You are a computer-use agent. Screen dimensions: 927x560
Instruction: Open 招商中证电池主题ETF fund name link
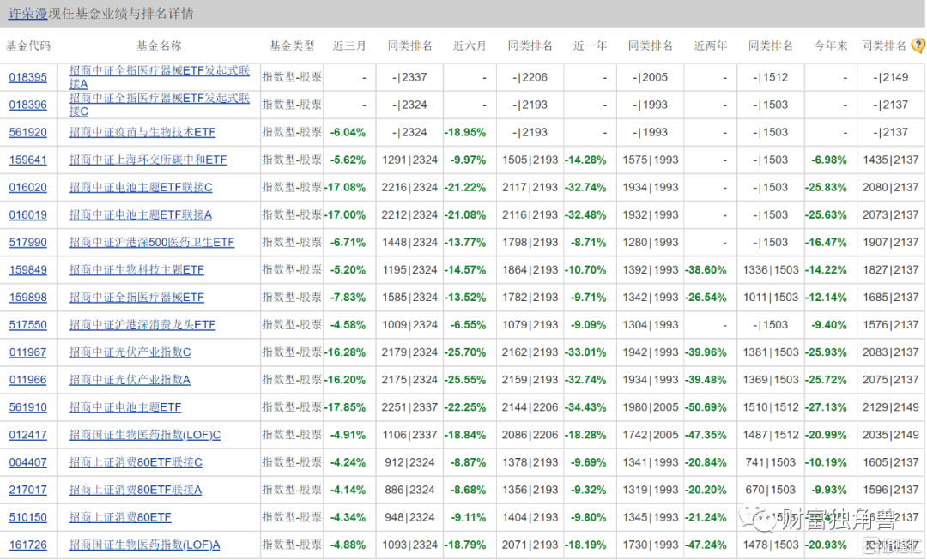pos(124,407)
